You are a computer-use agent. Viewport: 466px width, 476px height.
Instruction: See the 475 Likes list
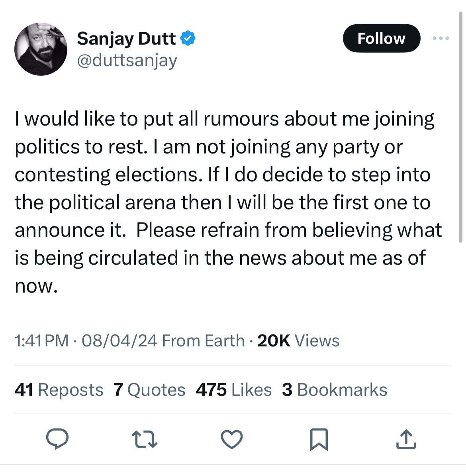click(233, 389)
